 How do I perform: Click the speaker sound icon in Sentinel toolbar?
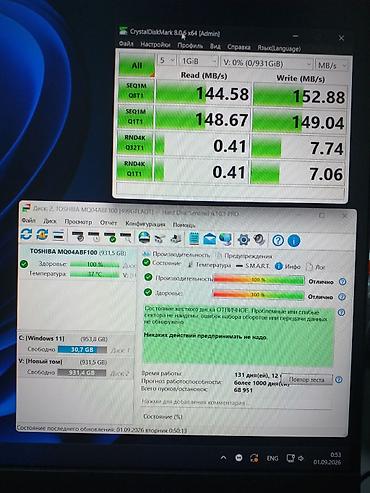tap(259, 240)
